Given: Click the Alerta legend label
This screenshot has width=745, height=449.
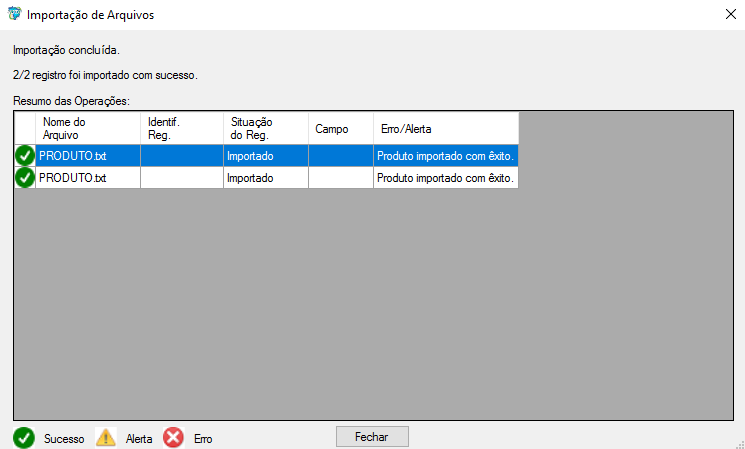Looking at the screenshot, I should pyautogui.click(x=139, y=439).
